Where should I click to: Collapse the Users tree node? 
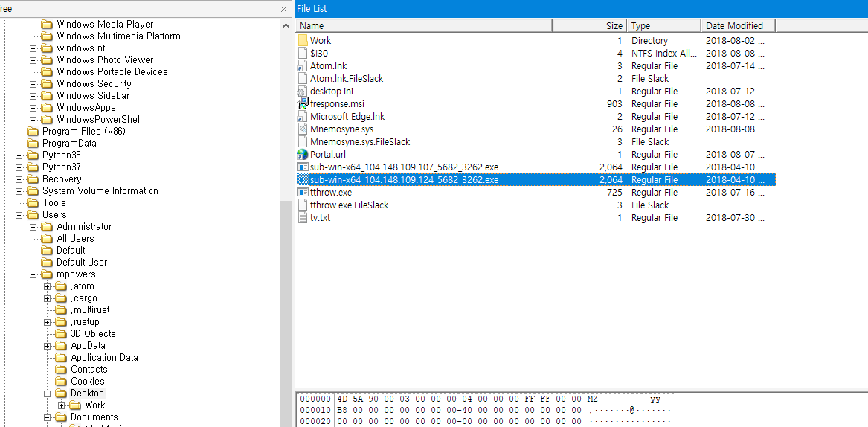19,215
